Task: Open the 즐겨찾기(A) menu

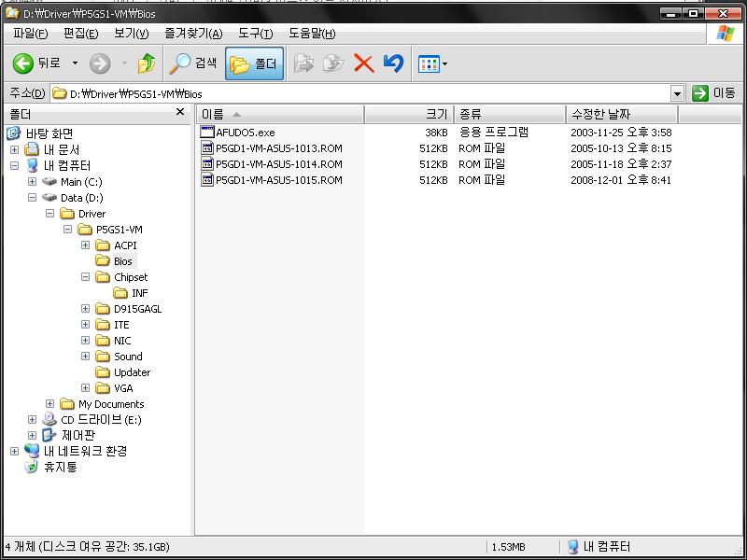Action: tap(193, 34)
